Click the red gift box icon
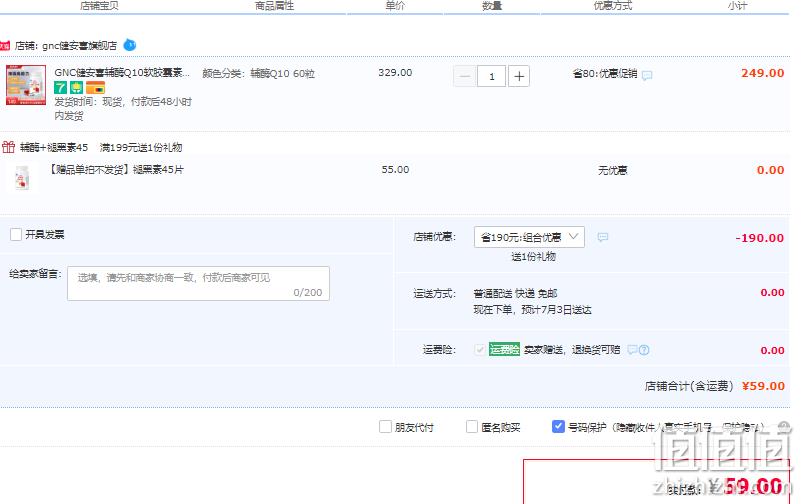This screenshot has height=504, width=802. click(8, 147)
